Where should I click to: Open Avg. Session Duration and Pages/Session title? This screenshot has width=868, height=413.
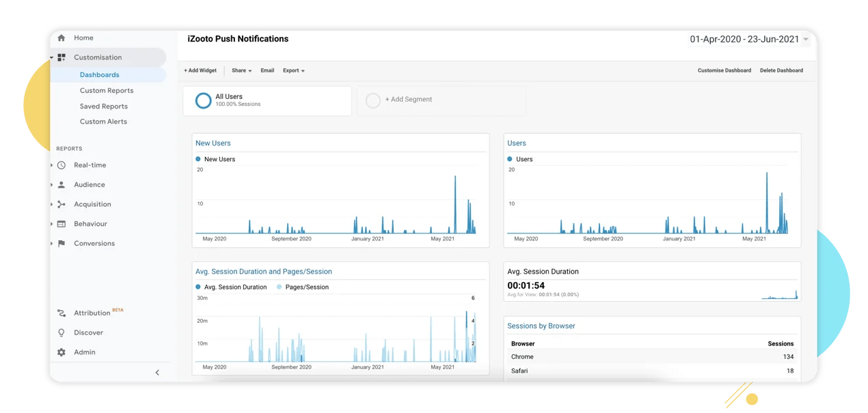click(264, 272)
